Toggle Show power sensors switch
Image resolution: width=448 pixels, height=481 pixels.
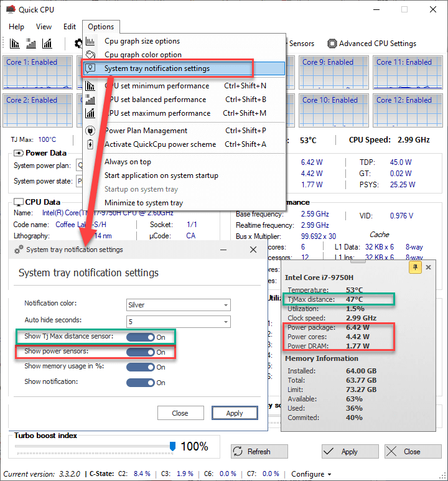(141, 352)
